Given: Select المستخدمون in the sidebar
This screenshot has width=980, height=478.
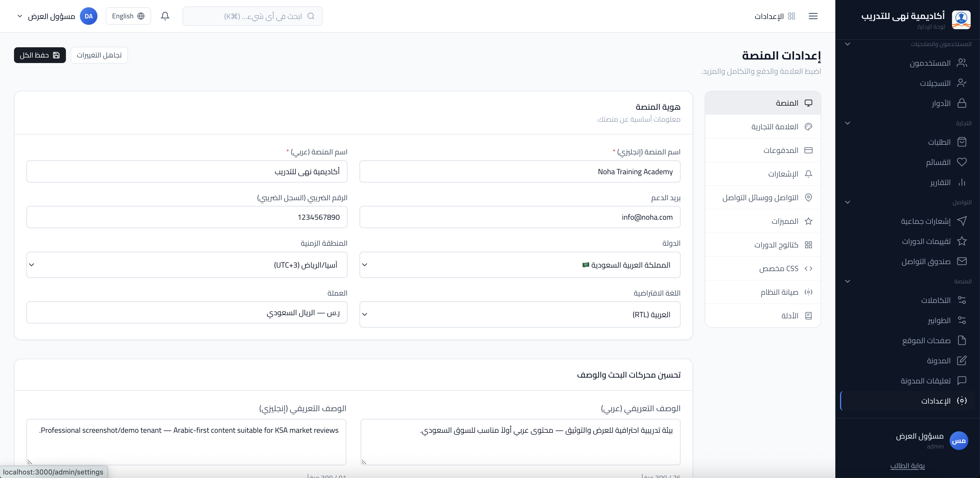Looking at the screenshot, I should coord(908,63).
